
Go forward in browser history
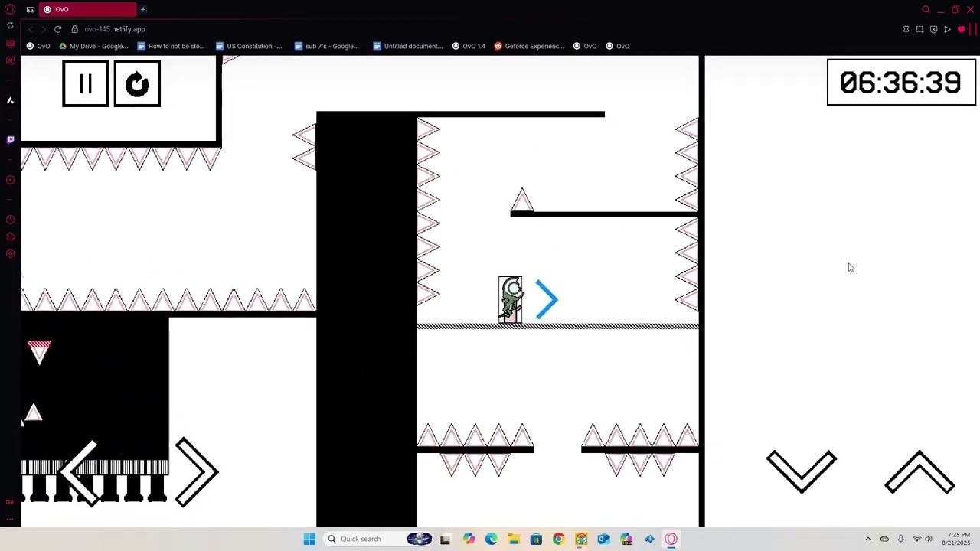click(x=44, y=29)
